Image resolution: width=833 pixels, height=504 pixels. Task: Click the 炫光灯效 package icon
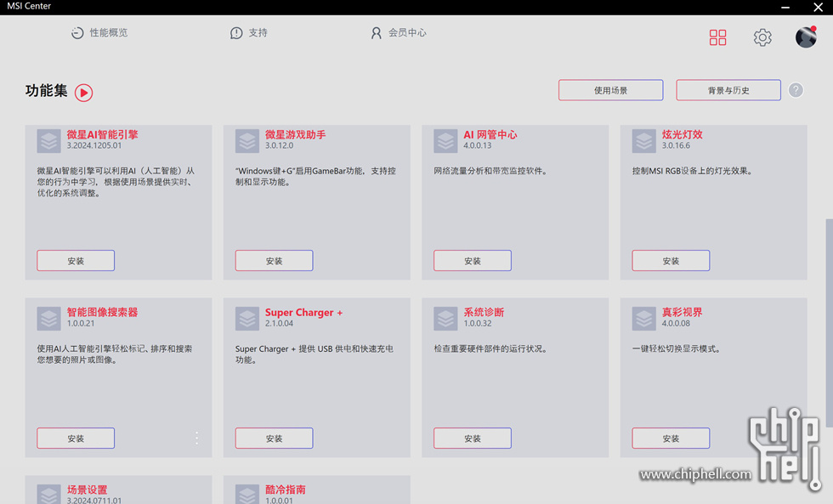(644, 141)
